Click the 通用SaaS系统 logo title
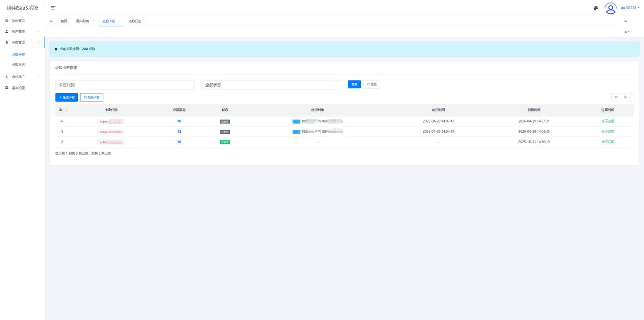 click(22, 8)
